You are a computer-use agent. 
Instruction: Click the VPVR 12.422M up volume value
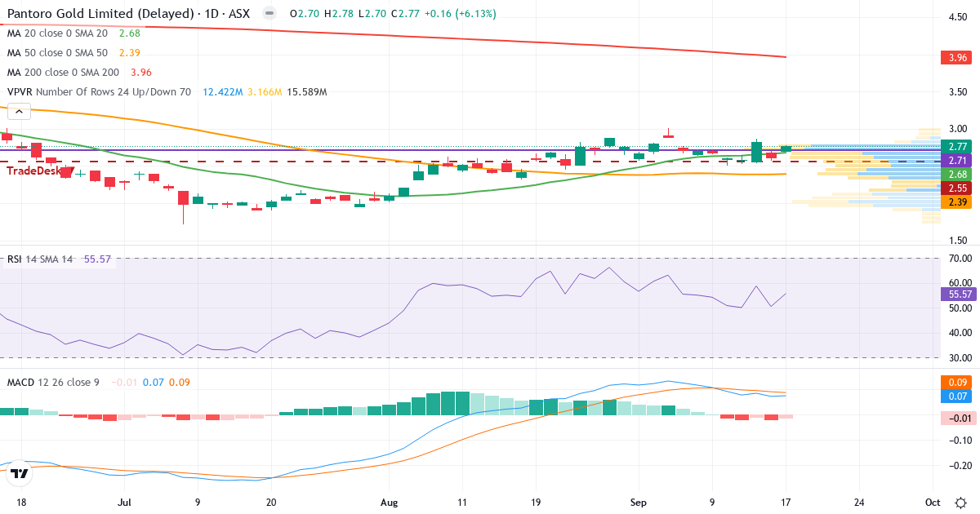click(222, 92)
